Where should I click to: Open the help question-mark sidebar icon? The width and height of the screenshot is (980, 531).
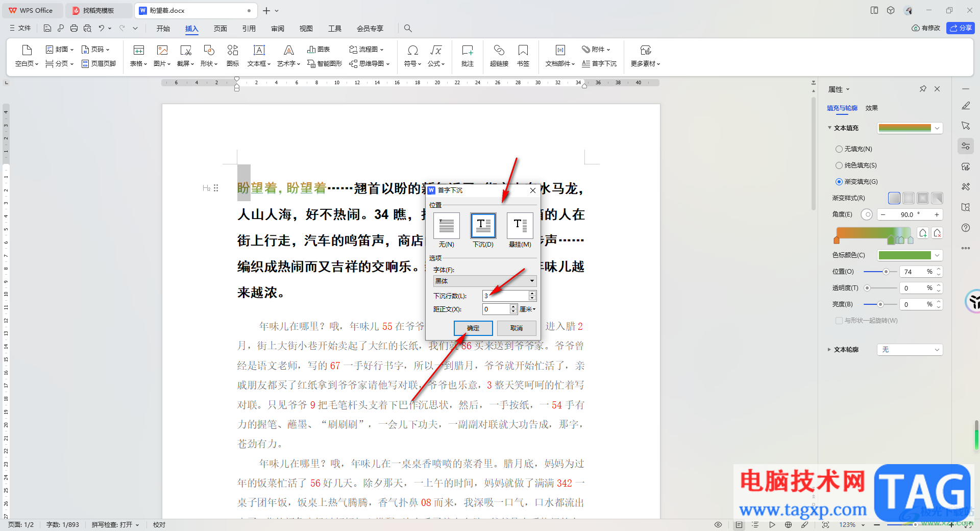point(966,228)
